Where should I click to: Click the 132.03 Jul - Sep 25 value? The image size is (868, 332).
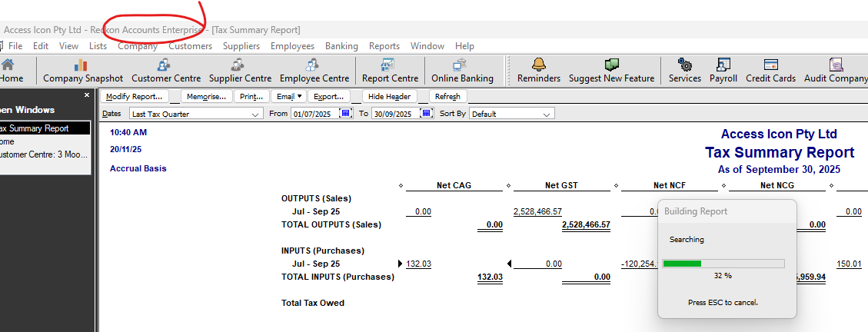click(x=418, y=264)
